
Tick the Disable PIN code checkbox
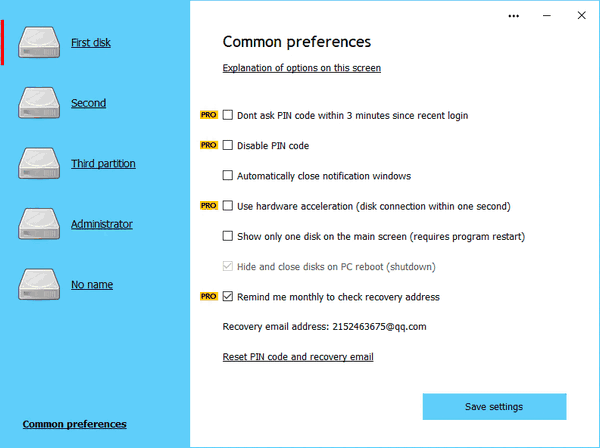point(228,145)
